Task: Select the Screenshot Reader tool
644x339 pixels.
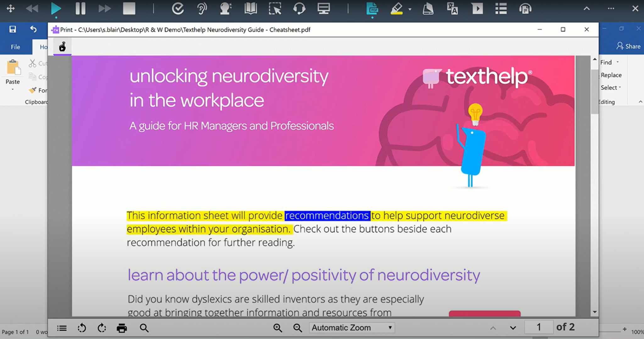Action: 275,8
